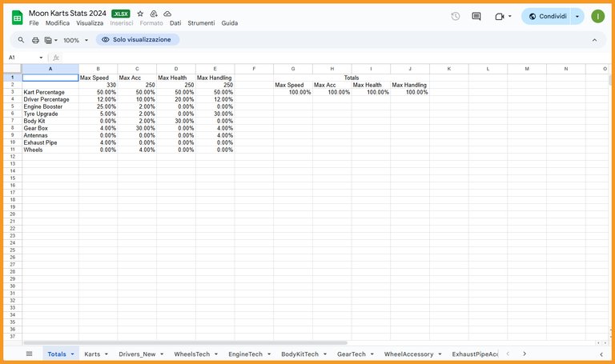The image size is (615, 364).
Task: Open the Condividi share options arrow
Action: click(x=577, y=17)
